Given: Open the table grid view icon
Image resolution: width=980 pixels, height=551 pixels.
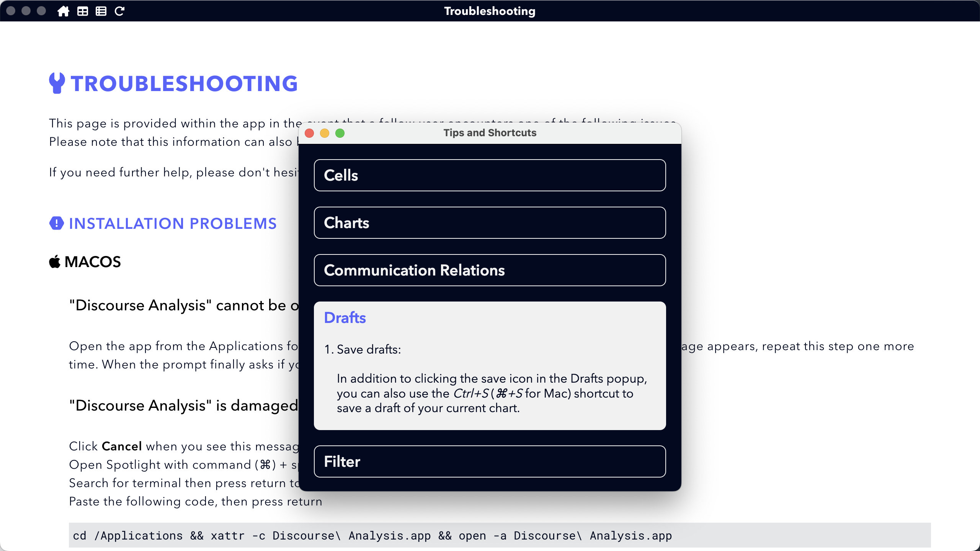Looking at the screenshot, I should [82, 11].
